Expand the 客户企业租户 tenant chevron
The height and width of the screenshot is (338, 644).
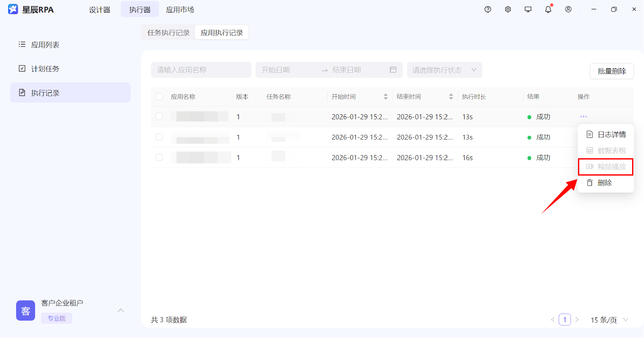121,310
